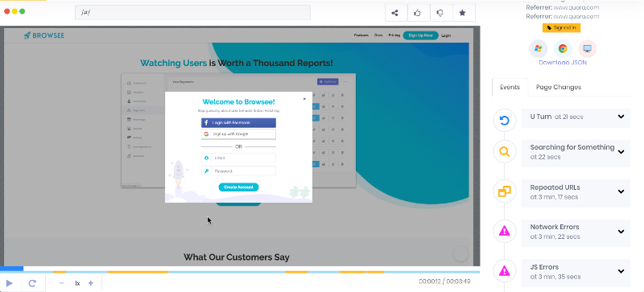Click the magnifier search event icon

click(505, 152)
